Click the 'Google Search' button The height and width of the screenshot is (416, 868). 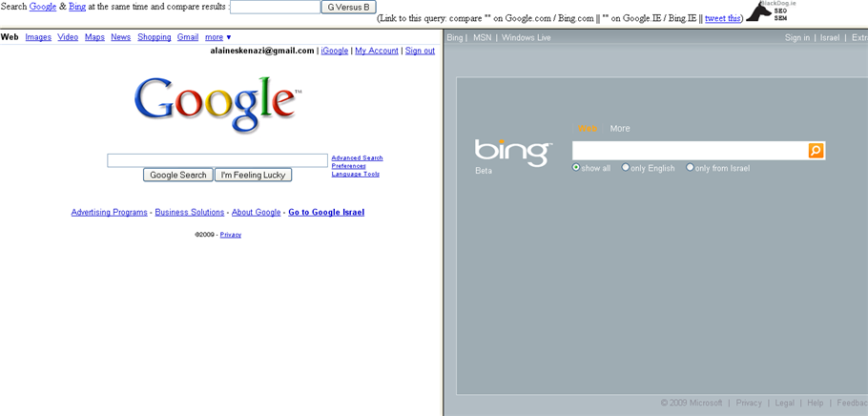tap(178, 175)
